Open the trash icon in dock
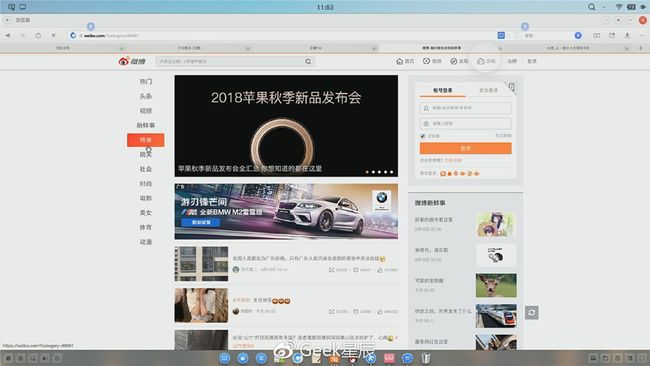Viewport: 650px width, 366px height. [426, 358]
